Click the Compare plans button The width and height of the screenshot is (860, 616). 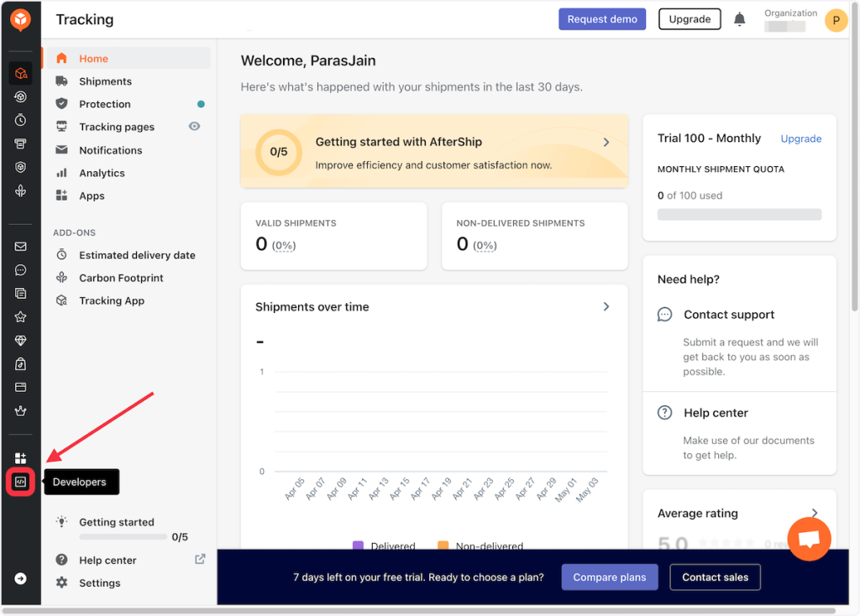[x=610, y=577]
